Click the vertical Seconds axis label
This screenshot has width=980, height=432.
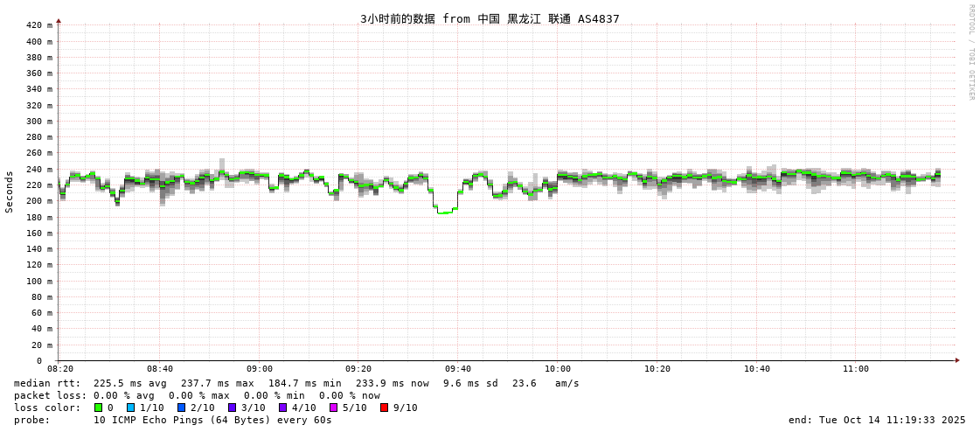point(10,192)
